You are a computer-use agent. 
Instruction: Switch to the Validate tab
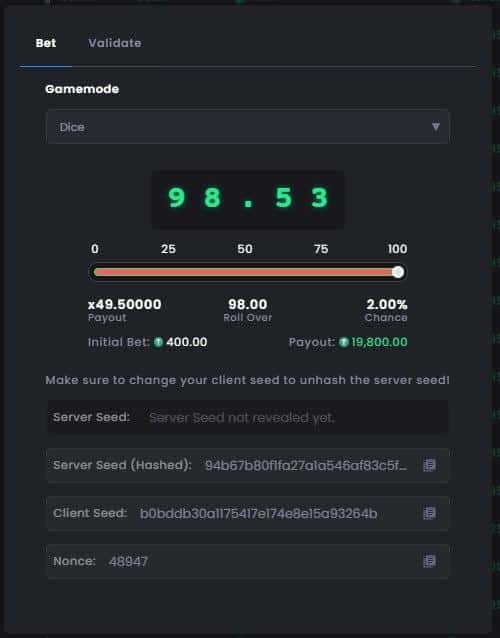click(x=115, y=43)
